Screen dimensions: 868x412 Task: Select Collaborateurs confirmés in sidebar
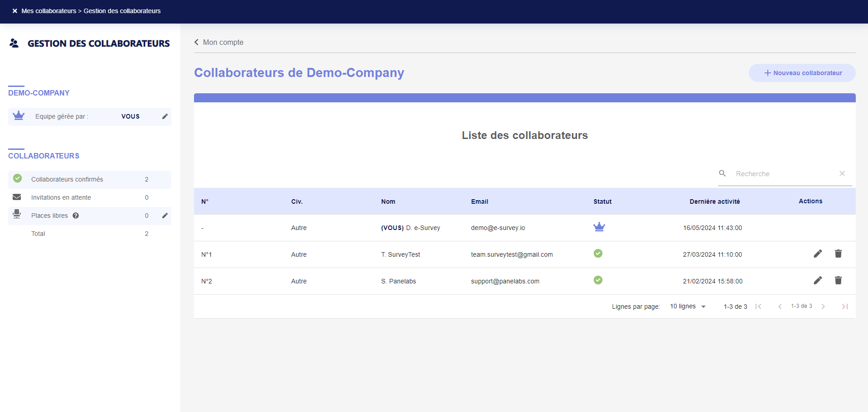pyautogui.click(x=67, y=179)
